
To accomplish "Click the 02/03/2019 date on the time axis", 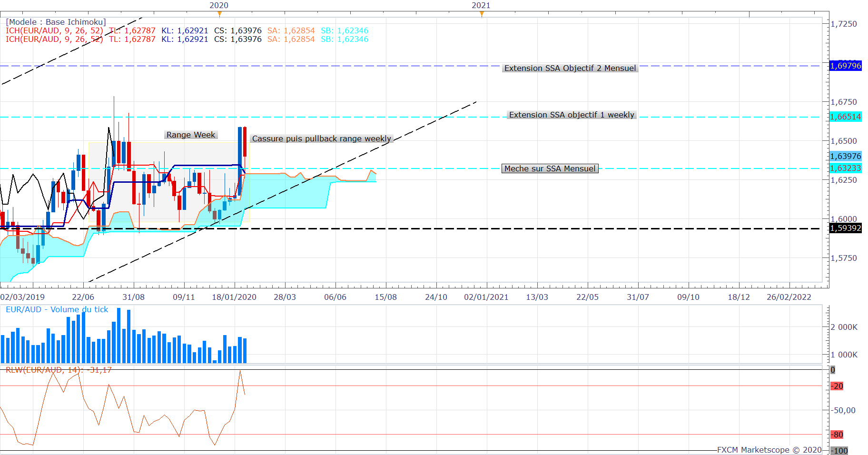I will point(22,297).
